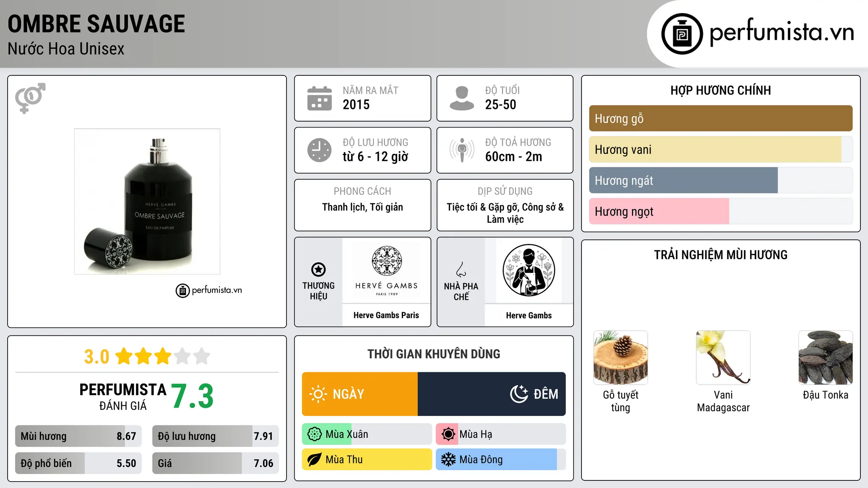Click the first gold rating star

pos(124,356)
